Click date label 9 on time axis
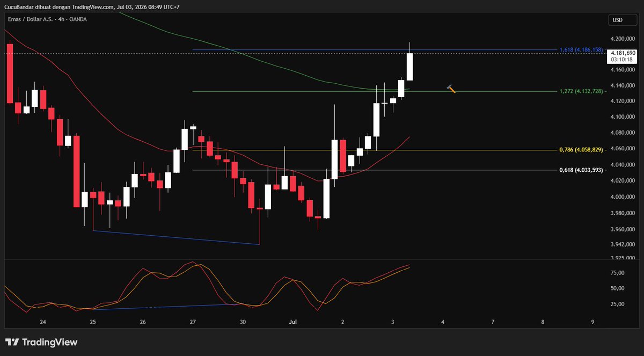The image size is (644, 356). tap(592, 322)
